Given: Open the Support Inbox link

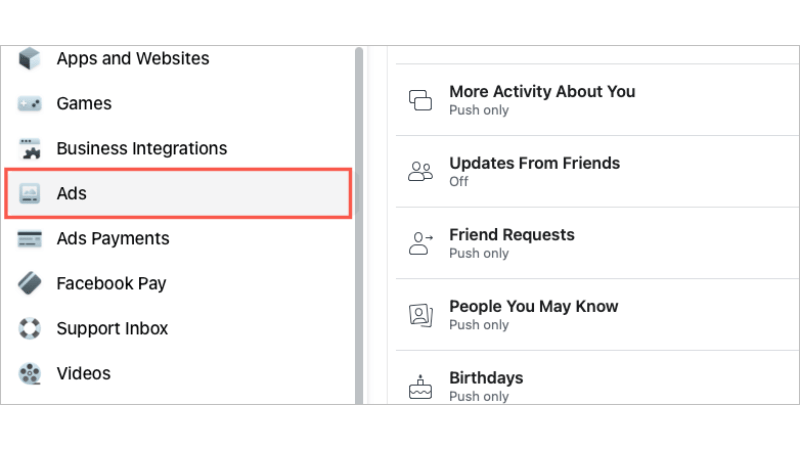Looking at the screenshot, I should pyautogui.click(x=112, y=329).
